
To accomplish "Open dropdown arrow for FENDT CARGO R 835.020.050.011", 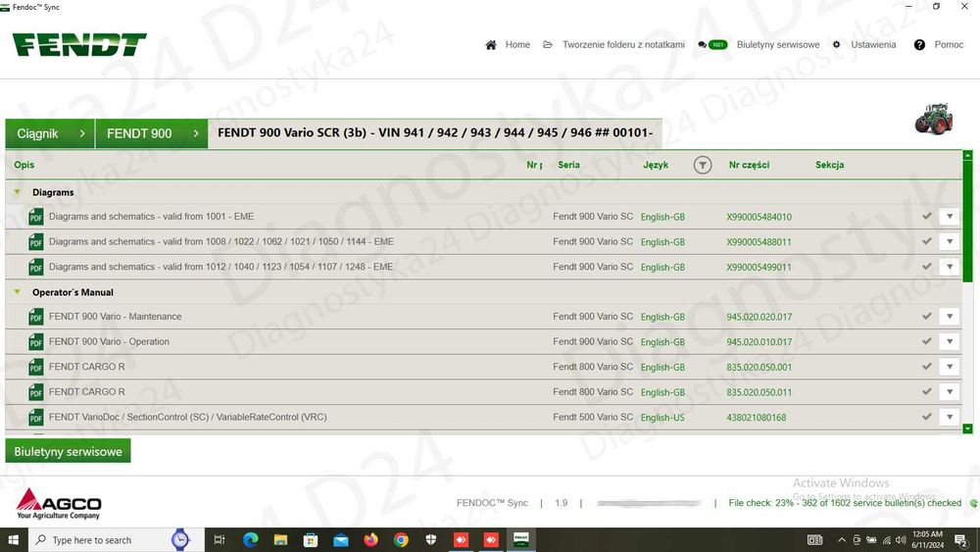I will tap(950, 391).
